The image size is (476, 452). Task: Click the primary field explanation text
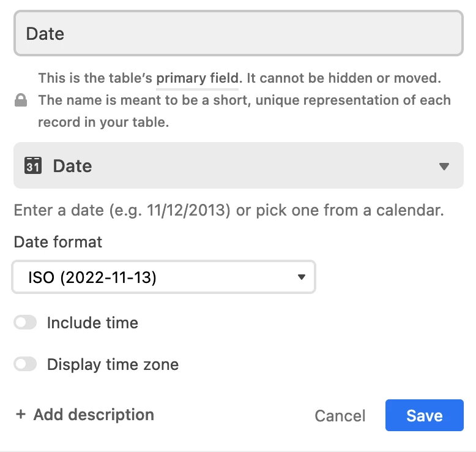pyautogui.click(x=244, y=100)
